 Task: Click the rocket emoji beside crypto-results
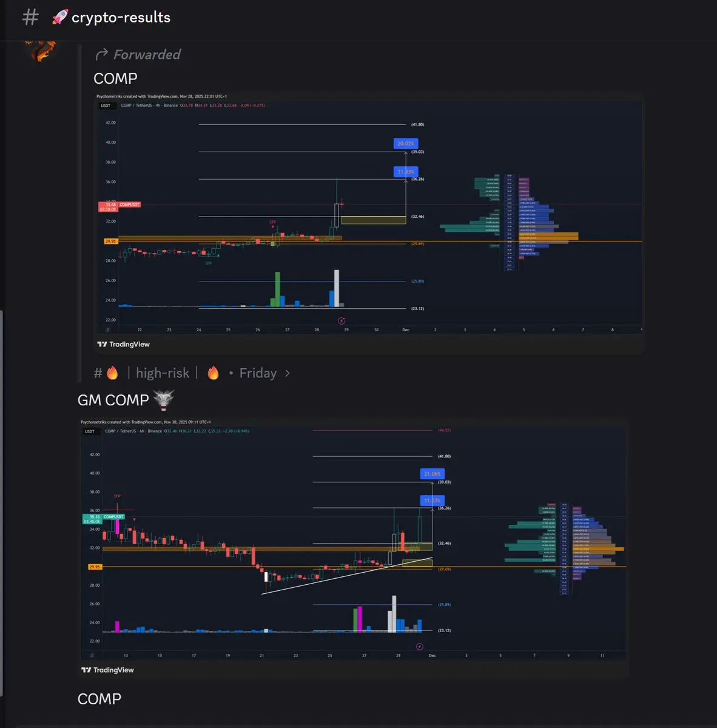coord(60,17)
